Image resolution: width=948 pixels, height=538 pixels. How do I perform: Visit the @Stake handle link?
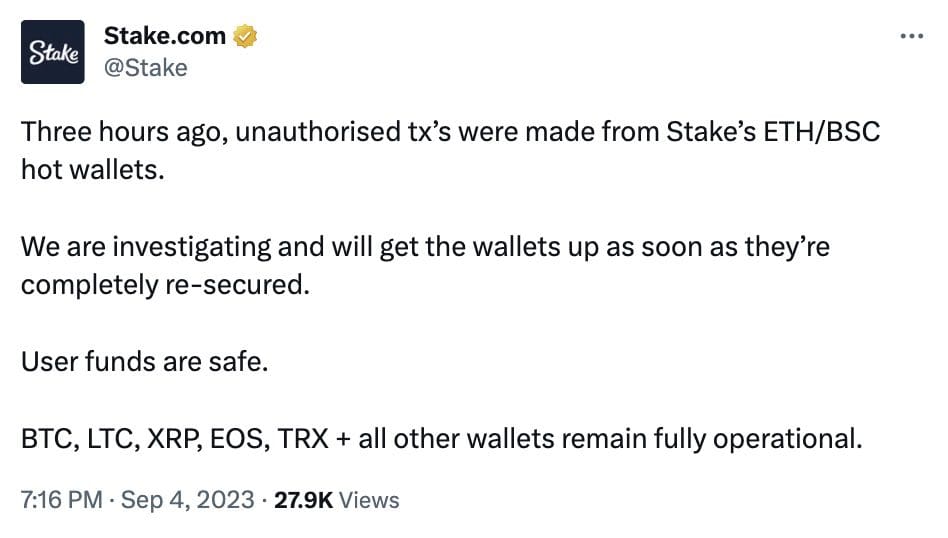click(x=146, y=68)
